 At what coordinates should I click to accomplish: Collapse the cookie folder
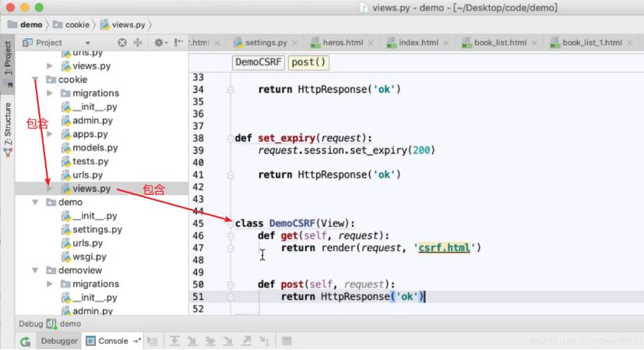[x=35, y=80]
